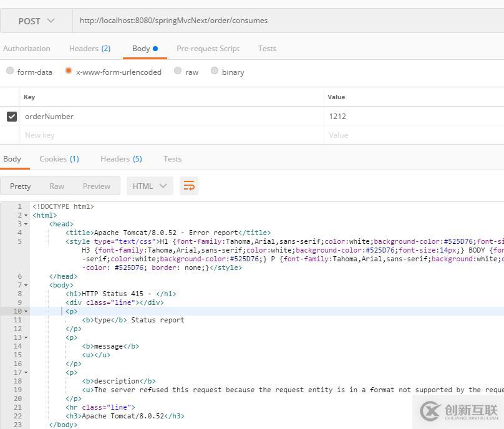The height and width of the screenshot is (429, 504).
Task: Select the binary body radio button
Action: pos(215,70)
